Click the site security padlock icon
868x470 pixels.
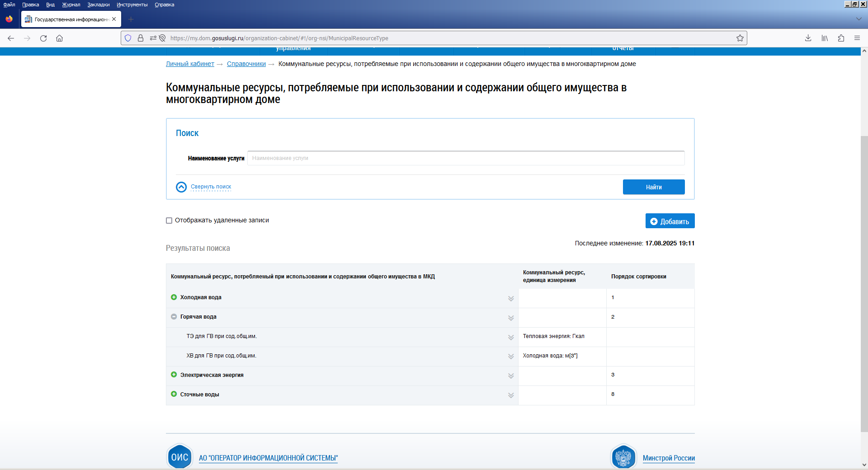click(141, 38)
